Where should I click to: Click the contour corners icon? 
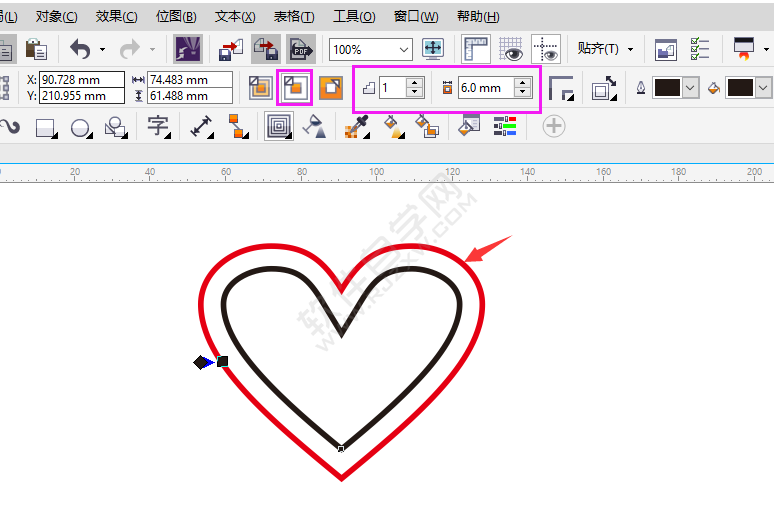click(x=561, y=88)
